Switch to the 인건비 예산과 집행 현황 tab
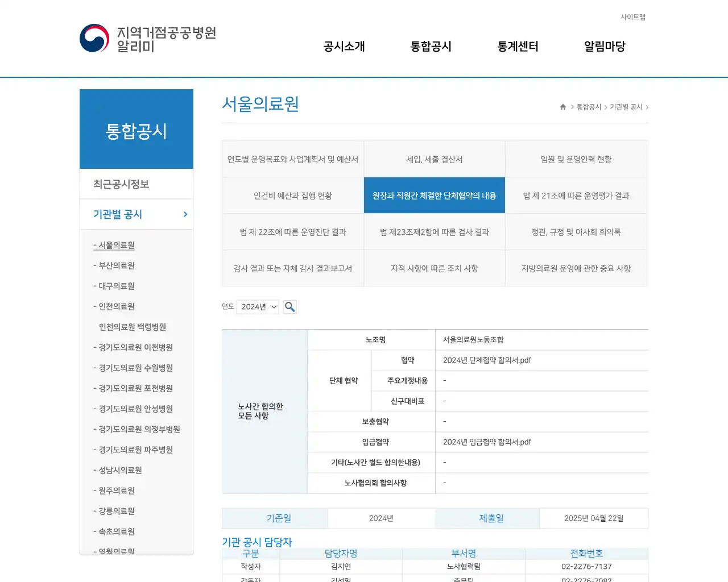The height and width of the screenshot is (582, 728). click(x=292, y=196)
